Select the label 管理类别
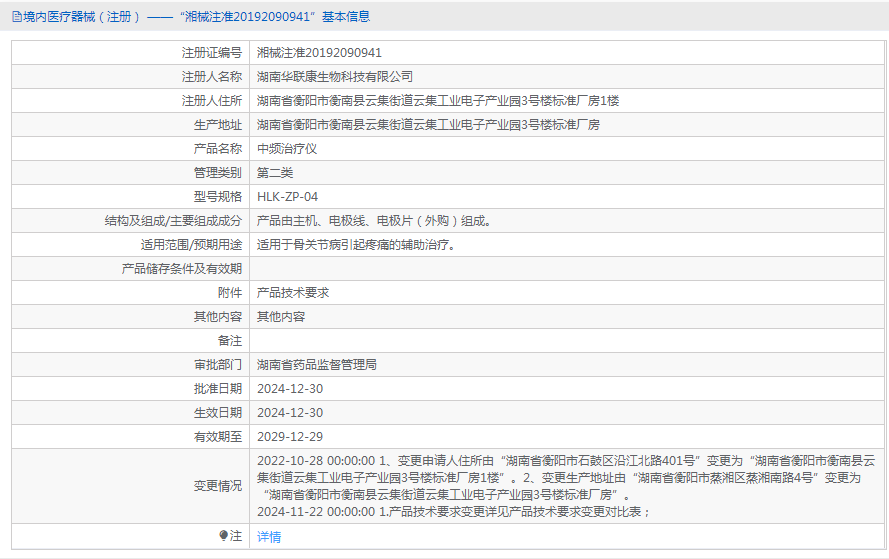 click(x=218, y=173)
